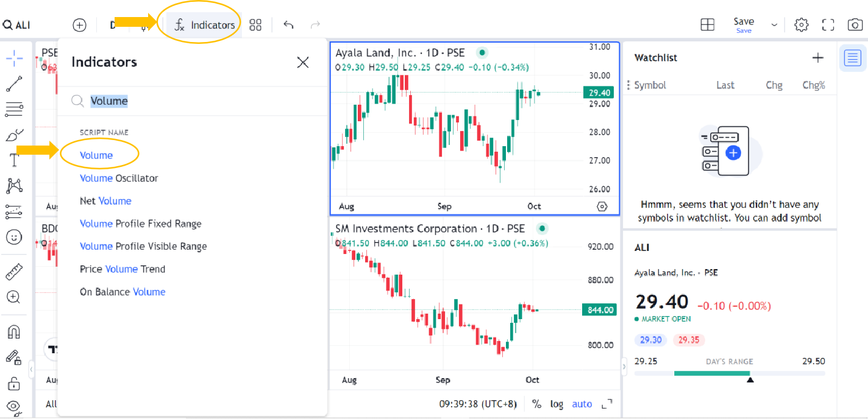This screenshot has height=419, width=868.
Task: Collapse the right panel with arrow handle
Action: coord(624,367)
